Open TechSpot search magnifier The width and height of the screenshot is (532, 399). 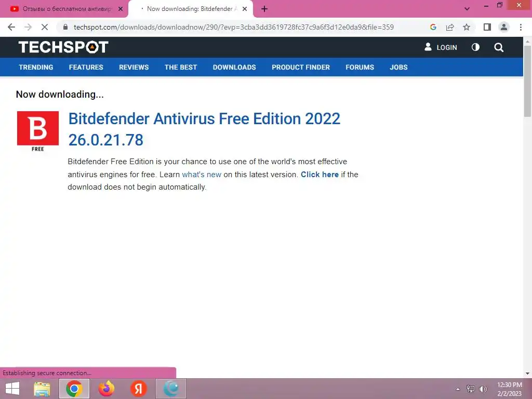[498, 47]
